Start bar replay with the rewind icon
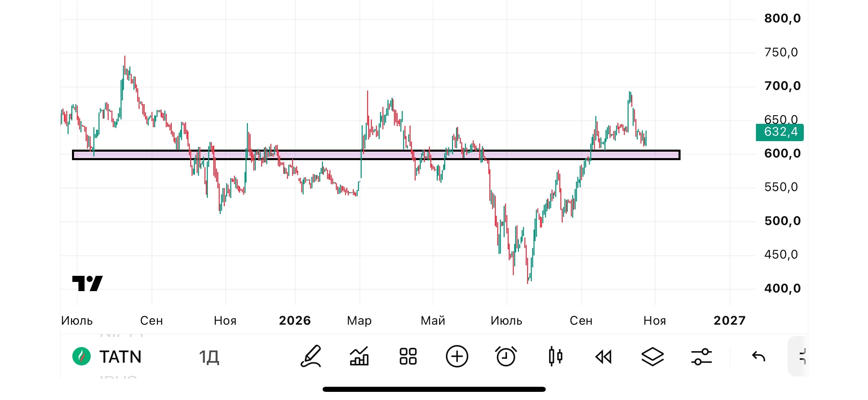The image size is (868, 400). (603, 357)
